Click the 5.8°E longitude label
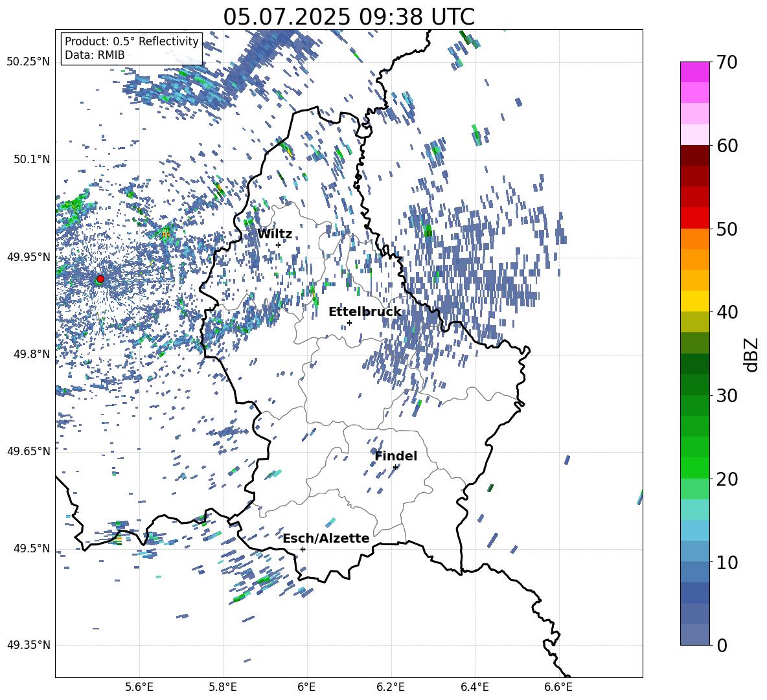Image resolution: width=767 pixels, height=700 pixels. coord(223,687)
